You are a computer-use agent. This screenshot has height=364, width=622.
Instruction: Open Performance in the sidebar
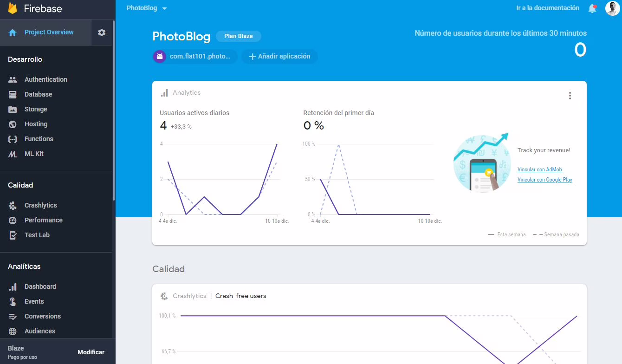[x=43, y=220]
